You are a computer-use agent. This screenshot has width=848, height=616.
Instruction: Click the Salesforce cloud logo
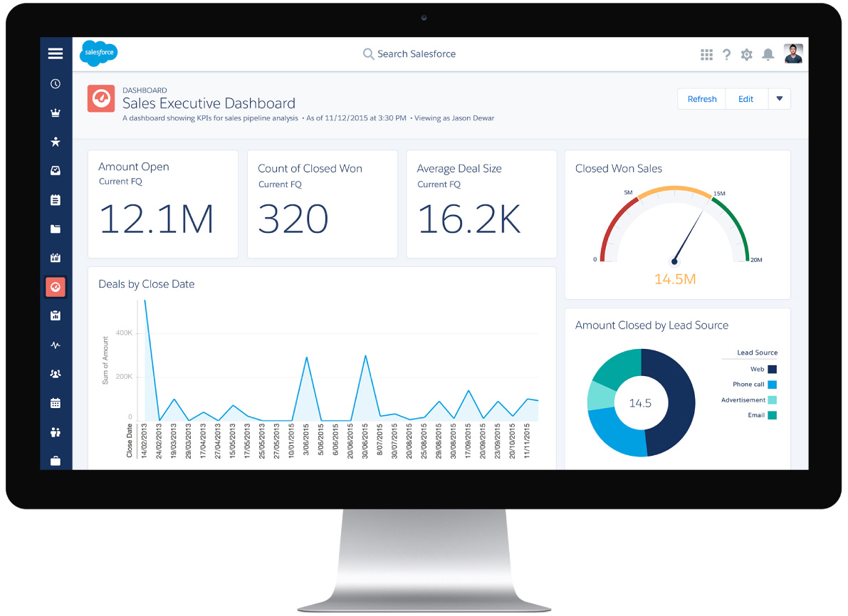click(98, 53)
